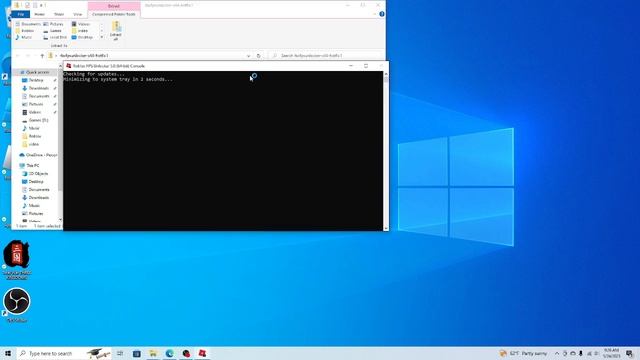Viewport: 640px width, 360px height.
Task: Click '1 item selected' status bar text
Action: (x=47, y=226)
